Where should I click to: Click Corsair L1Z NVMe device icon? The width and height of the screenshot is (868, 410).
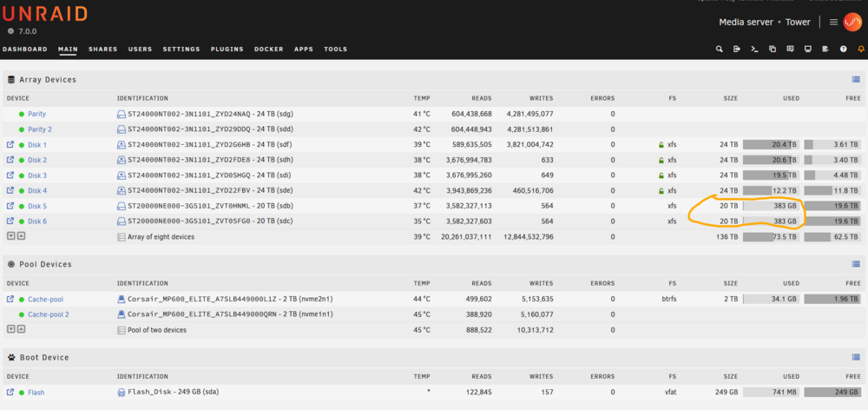tap(122, 299)
